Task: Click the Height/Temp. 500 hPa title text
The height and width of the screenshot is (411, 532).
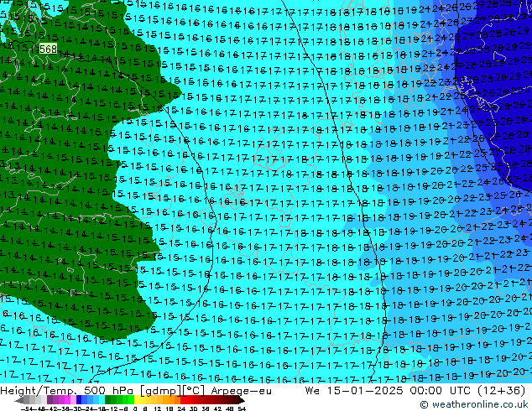Action: tap(69, 391)
